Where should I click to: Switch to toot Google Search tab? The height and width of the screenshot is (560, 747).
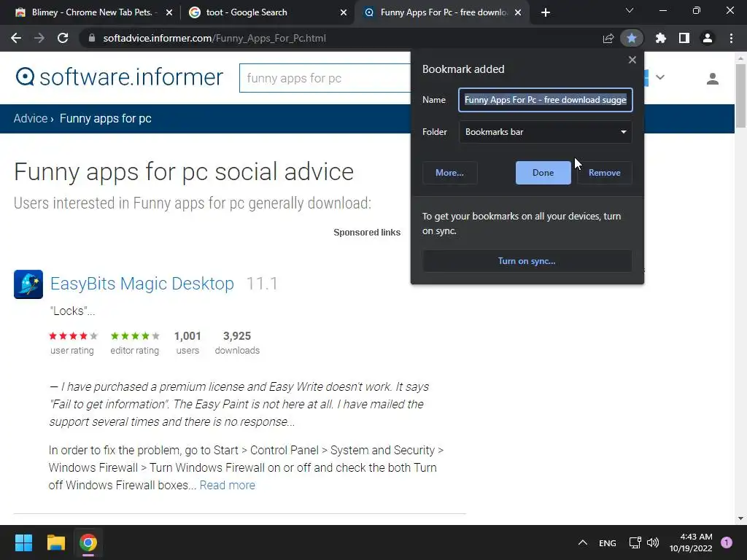click(267, 12)
